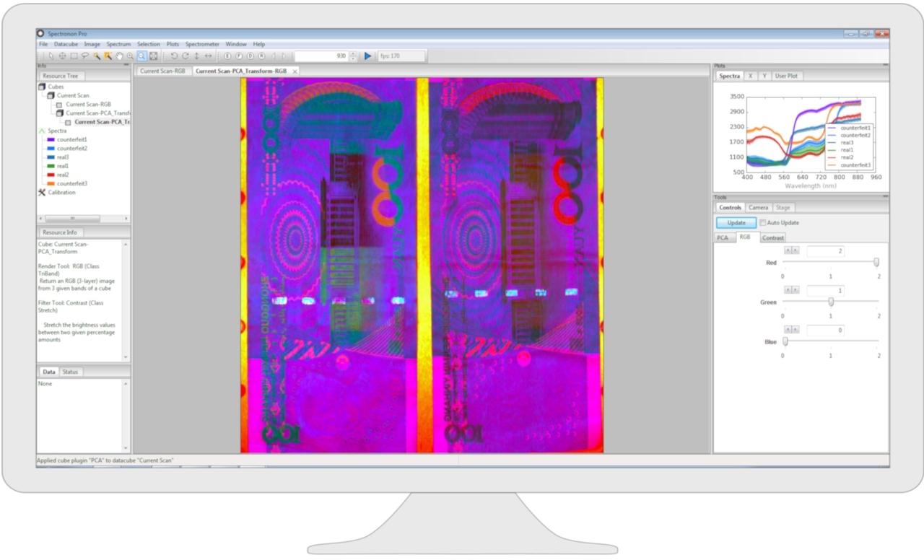Click the Update button
This screenshot has width=924, height=560.
coord(735,222)
